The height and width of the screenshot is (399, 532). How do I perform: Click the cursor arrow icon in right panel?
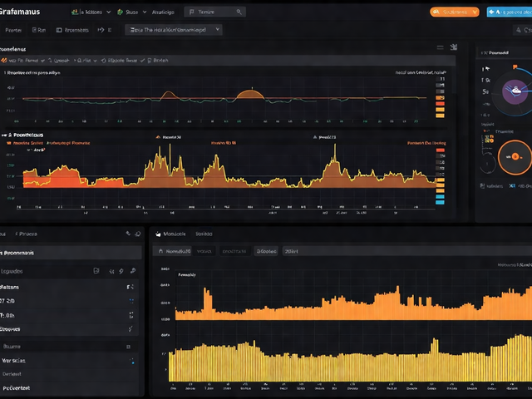488,68
